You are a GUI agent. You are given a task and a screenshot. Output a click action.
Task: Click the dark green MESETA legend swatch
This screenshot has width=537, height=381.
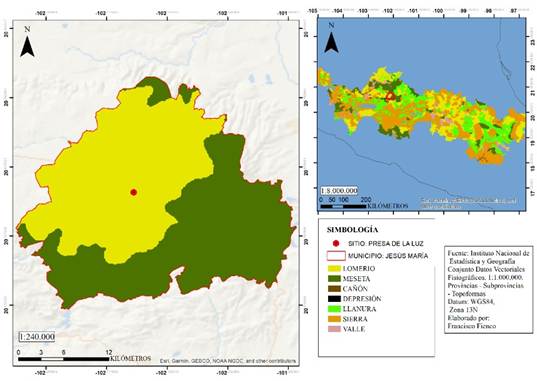pos(334,279)
